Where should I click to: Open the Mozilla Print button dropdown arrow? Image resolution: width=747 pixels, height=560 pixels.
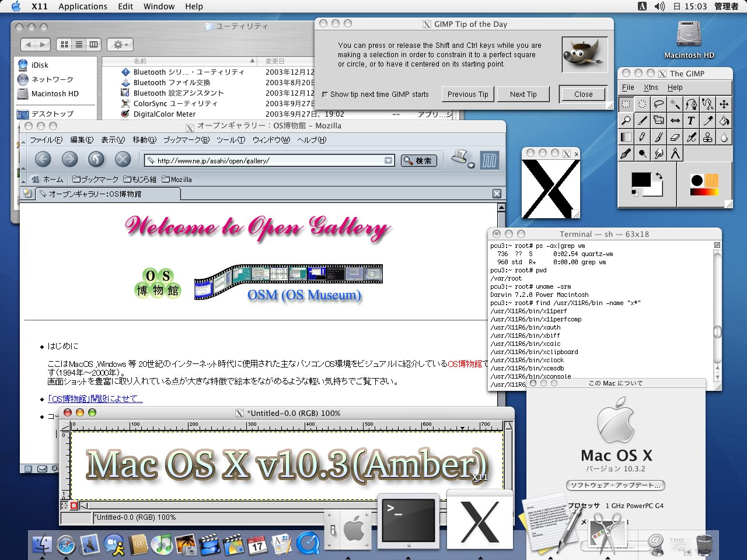(x=471, y=166)
